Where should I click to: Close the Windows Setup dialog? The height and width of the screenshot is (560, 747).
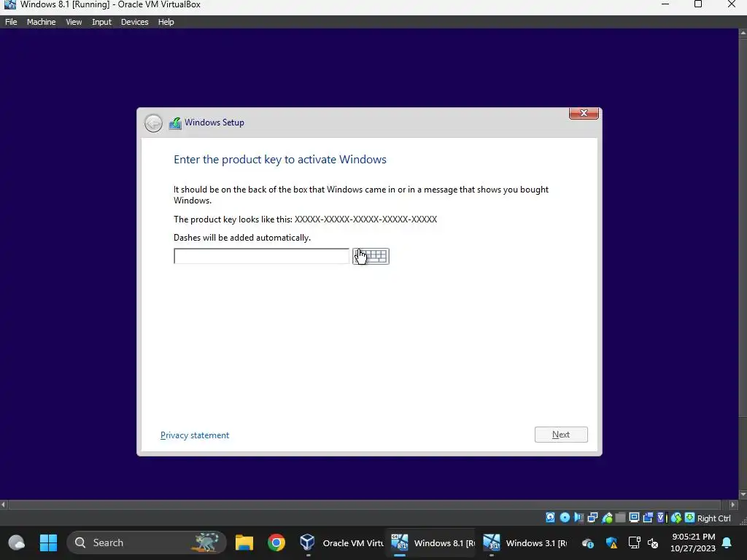pos(584,113)
